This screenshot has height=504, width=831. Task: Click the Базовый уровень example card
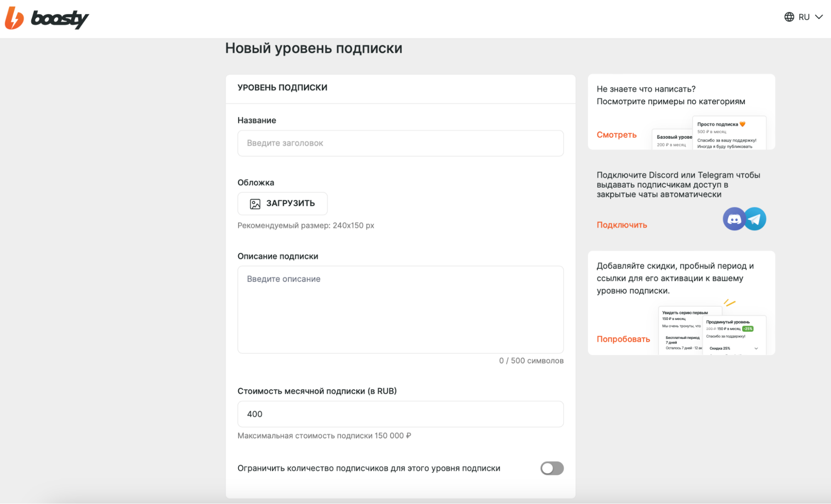[x=672, y=140]
